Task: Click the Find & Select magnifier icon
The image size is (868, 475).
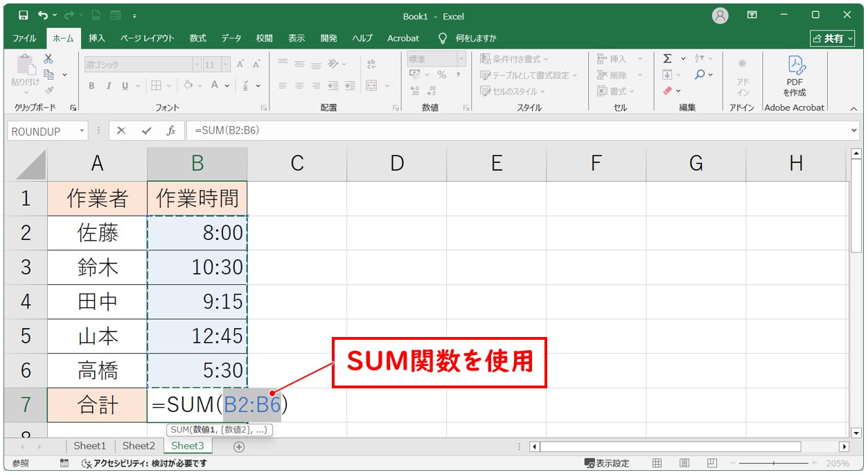Action: pyautogui.click(x=700, y=75)
